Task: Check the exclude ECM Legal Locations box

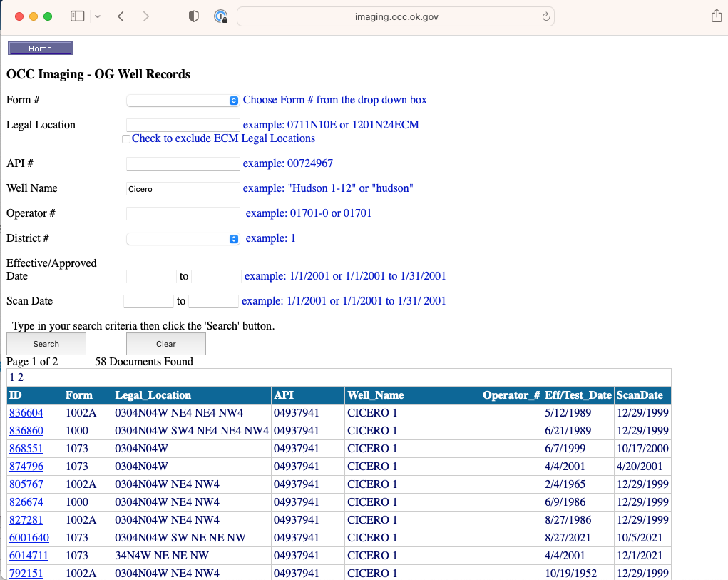Action: [x=125, y=139]
